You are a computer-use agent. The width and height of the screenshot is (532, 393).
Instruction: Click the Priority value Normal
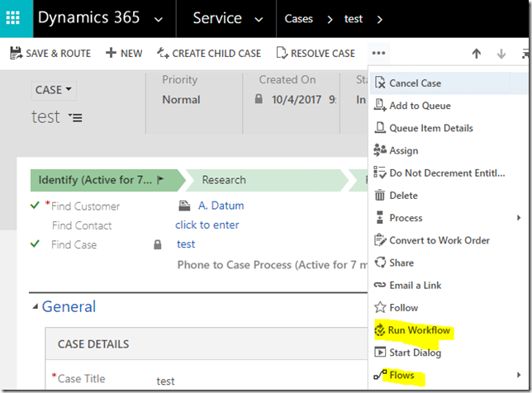[x=181, y=100]
